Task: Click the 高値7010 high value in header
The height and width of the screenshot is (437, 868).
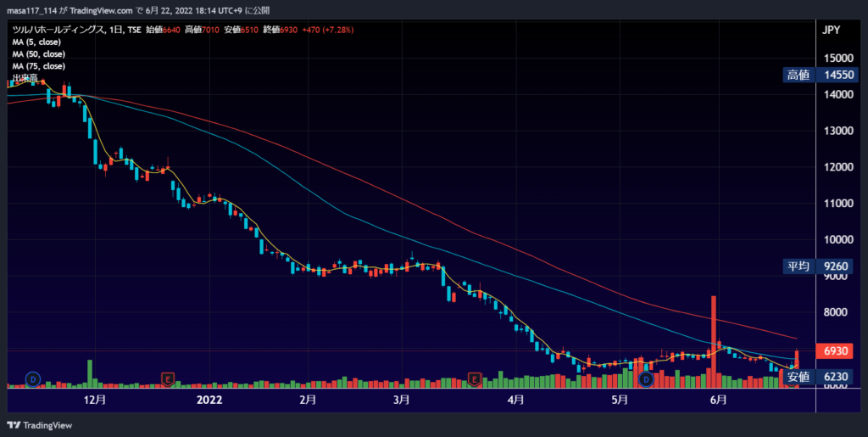Action: [203, 30]
